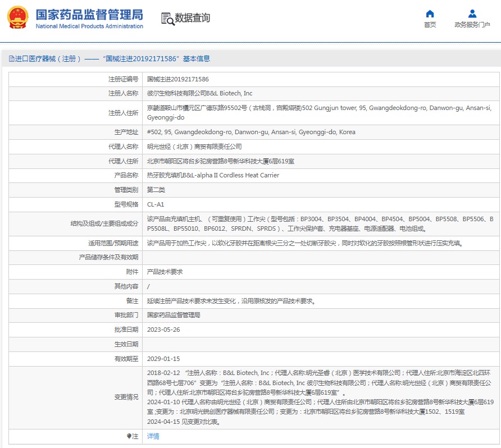Click registration number value 国械注进20192171586
501x448 pixels.
tap(177, 79)
